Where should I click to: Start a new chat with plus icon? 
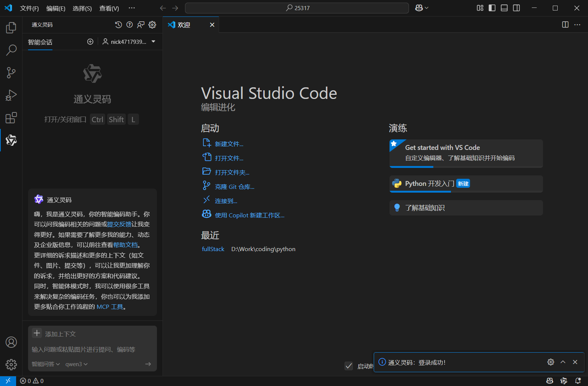point(90,42)
